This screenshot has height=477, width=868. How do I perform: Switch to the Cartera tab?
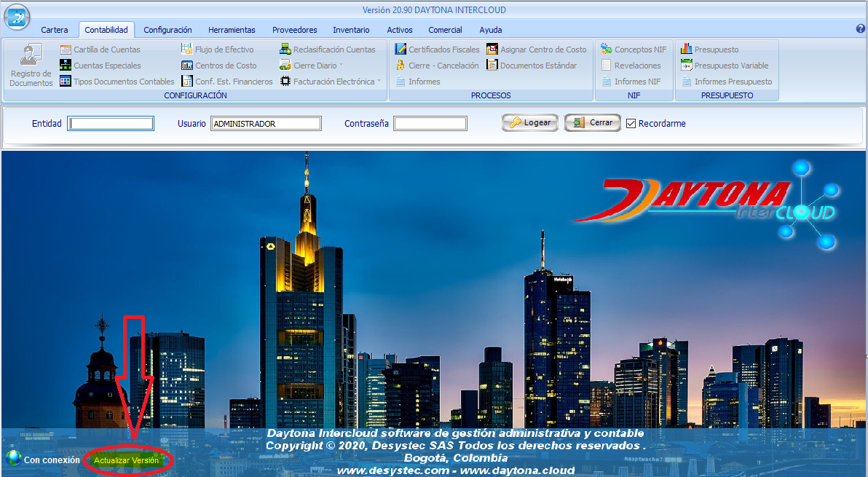(54, 30)
